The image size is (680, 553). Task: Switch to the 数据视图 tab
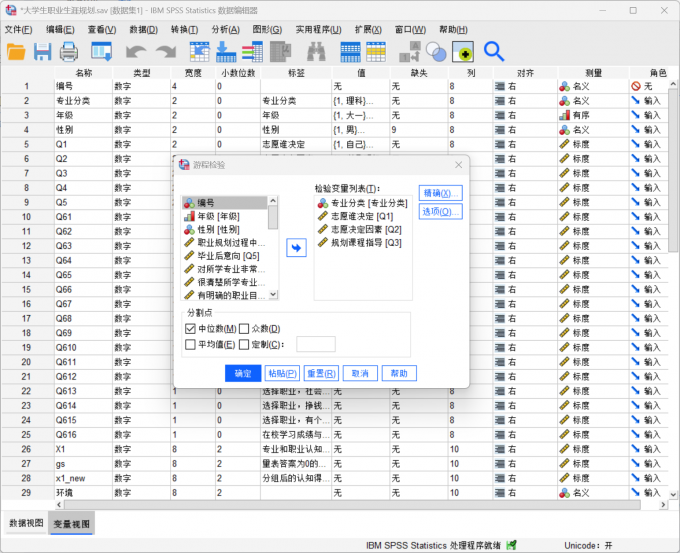(x=26, y=523)
